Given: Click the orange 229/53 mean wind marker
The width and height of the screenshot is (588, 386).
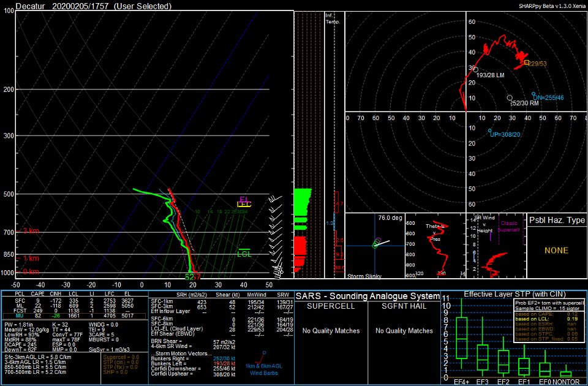Looking at the screenshot, I should [x=527, y=62].
